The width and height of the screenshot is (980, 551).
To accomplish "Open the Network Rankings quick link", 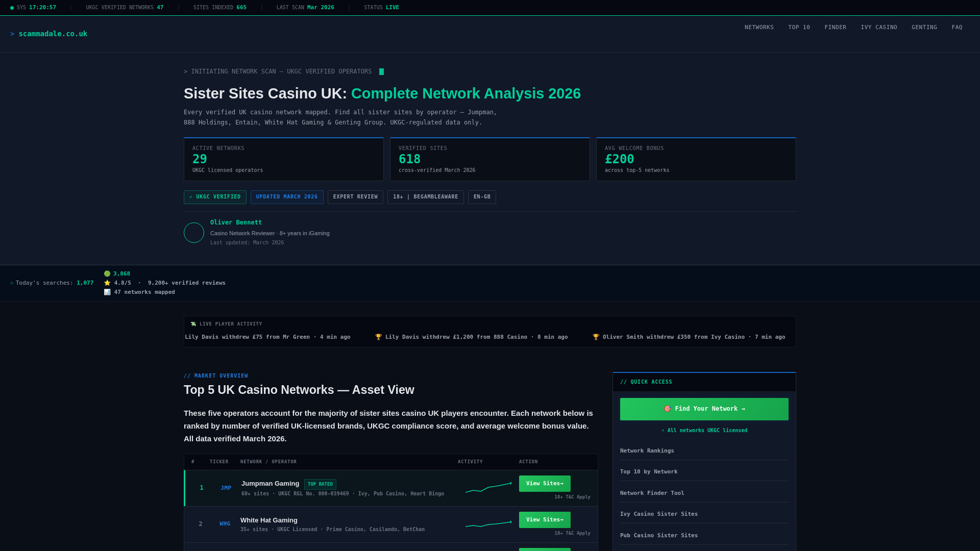I will 647,451.
